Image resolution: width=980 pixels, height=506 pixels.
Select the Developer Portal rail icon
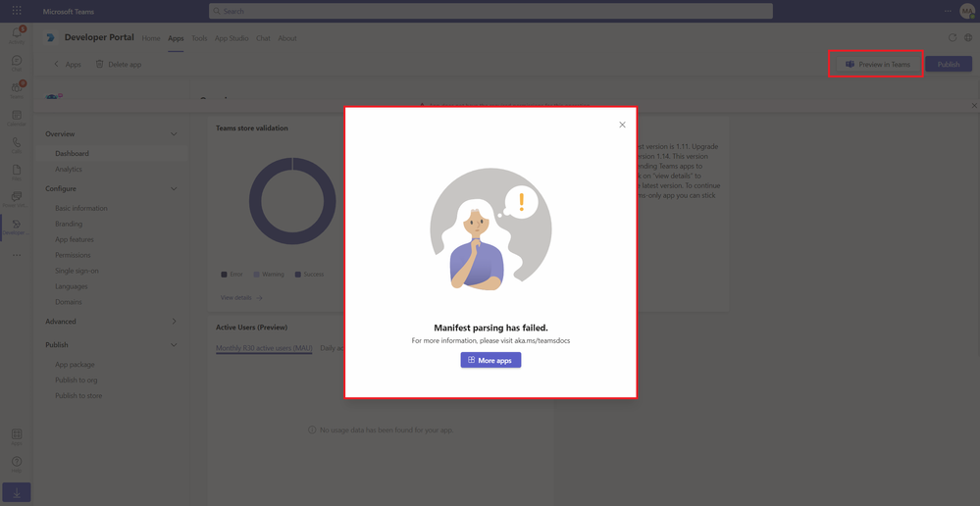click(17, 227)
